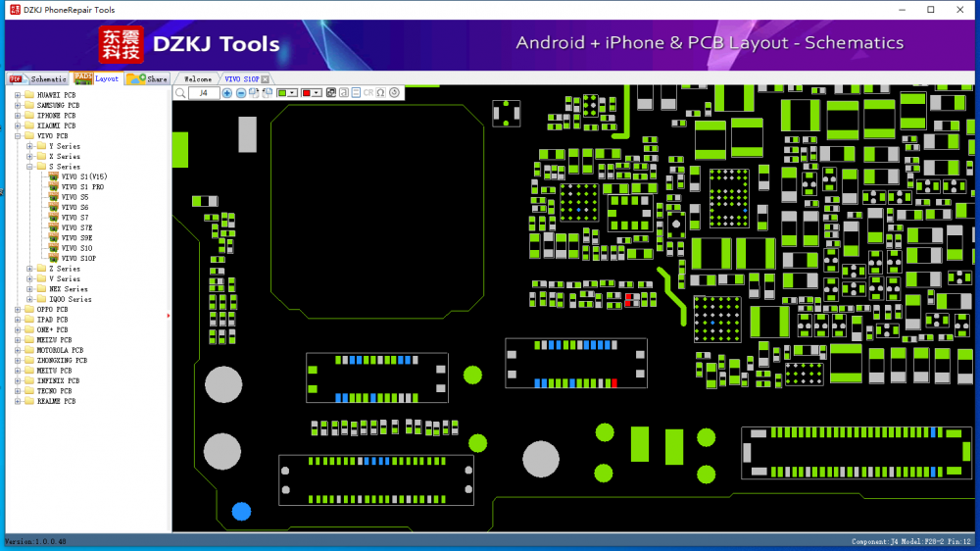
Task: Click the omega resistance toolbar icon
Action: (x=380, y=92)
